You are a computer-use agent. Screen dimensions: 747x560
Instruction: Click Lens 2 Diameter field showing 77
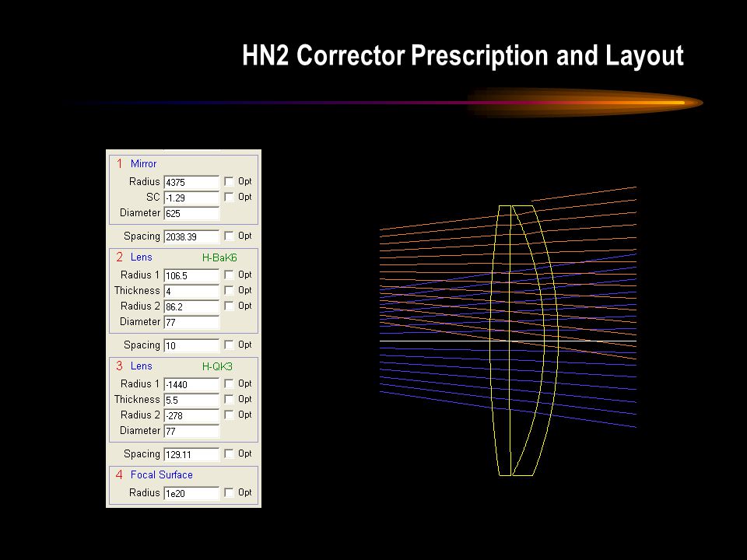click(x=191, y=322)
